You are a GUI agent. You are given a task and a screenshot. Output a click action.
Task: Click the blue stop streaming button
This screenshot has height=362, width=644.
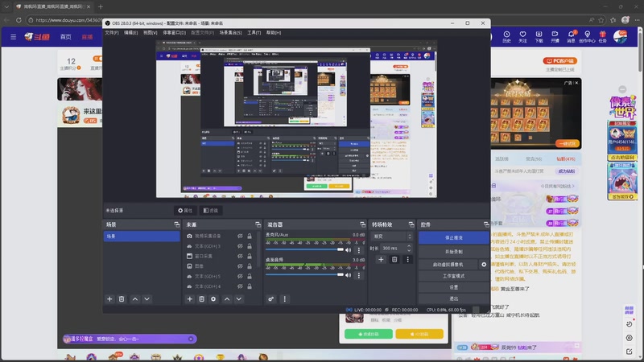tap(453, 237)
